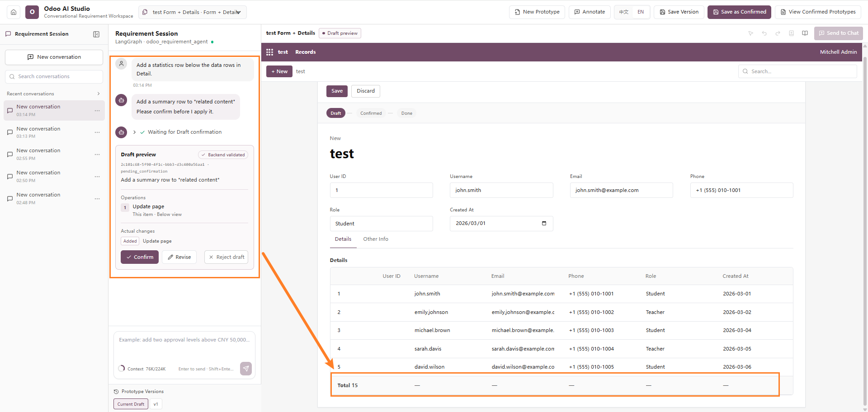
Task: Click the Annotate button
Action: (x=590, y=12)
